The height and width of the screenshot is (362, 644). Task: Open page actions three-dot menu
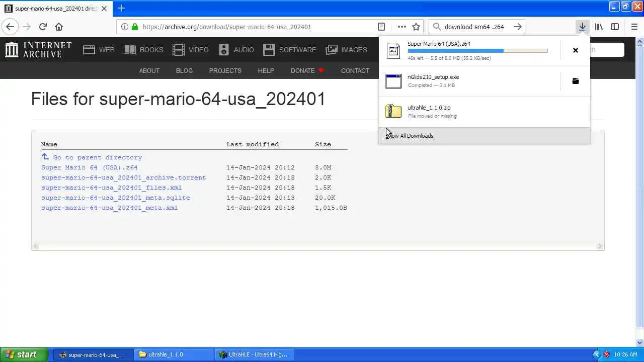pos(401,27)
